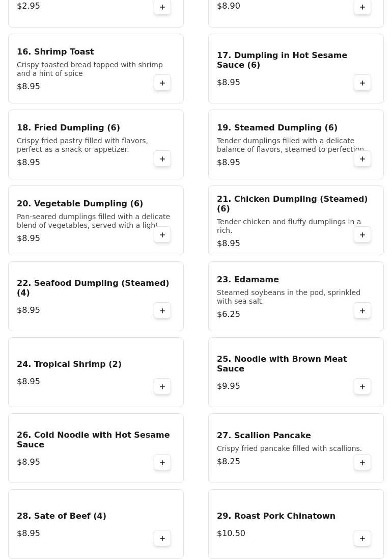Add Fried Dumpling (6) to cart
Screen dimensions: 392x560
(162, 159)
